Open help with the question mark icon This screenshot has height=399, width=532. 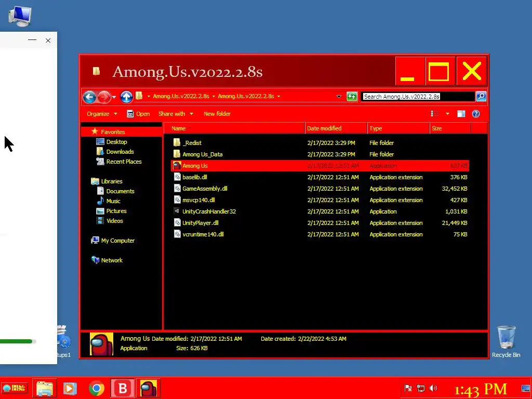tap(476, 114)
